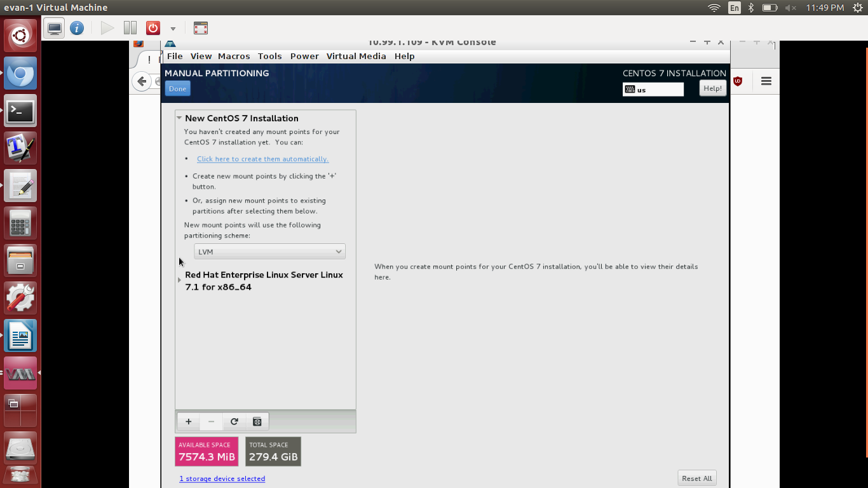Viewport: 868px width, 488px height.
Task: Click the Help! button
Action: [x=712, y=88]
